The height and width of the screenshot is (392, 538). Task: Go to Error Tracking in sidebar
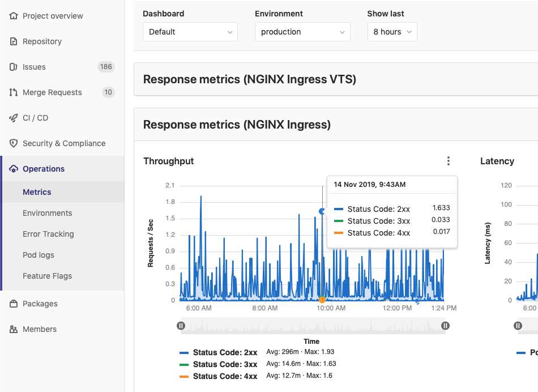tap(48, 234)
